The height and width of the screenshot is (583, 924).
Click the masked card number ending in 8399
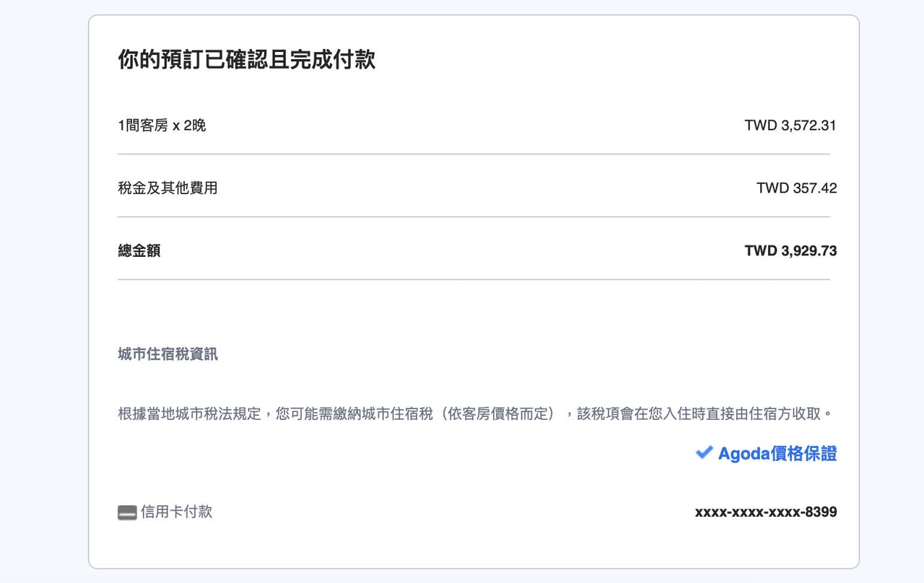(x=766, y=512)
